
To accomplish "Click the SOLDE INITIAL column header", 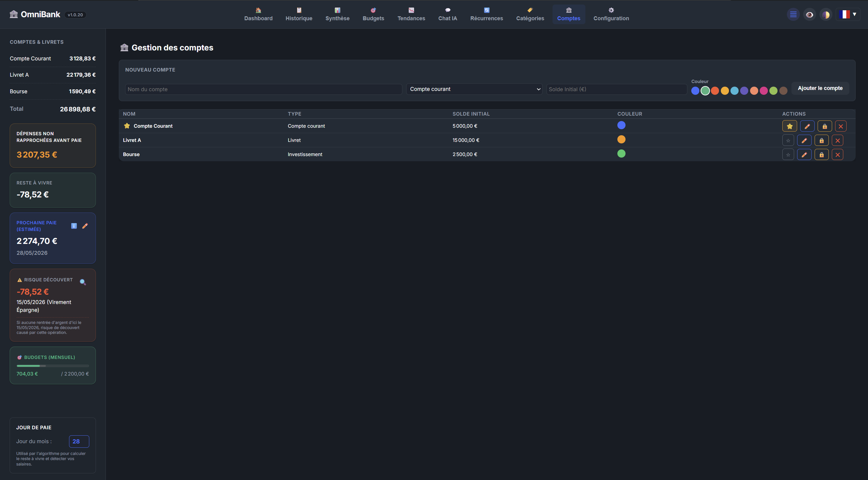I will (471, 114).
